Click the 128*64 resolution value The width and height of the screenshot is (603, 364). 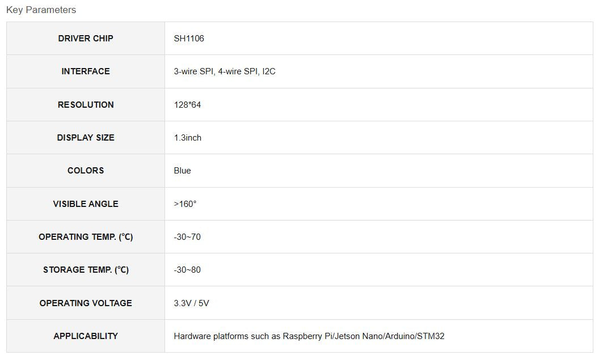187,105
